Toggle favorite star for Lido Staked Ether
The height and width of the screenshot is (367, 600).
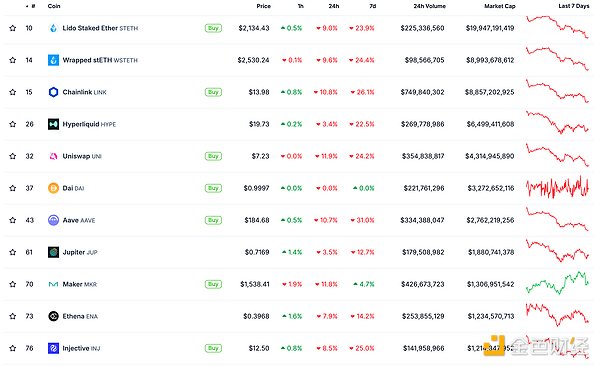pos(13,28)
